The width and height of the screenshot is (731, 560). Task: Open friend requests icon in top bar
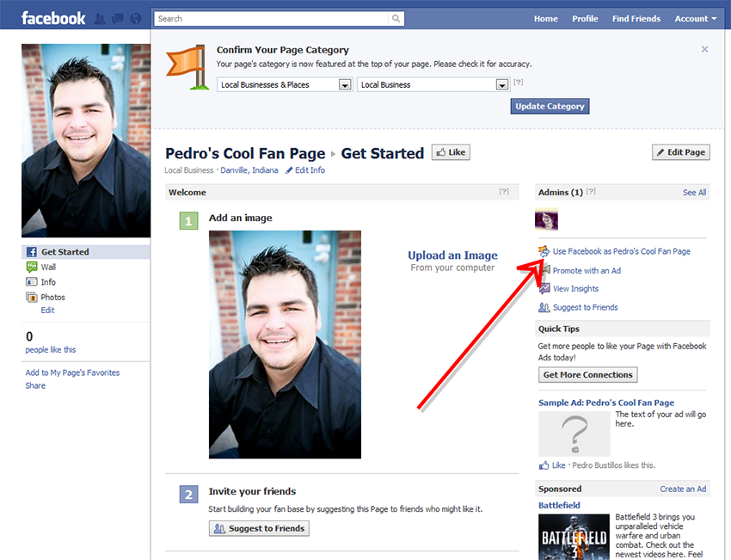pos(100,19)
